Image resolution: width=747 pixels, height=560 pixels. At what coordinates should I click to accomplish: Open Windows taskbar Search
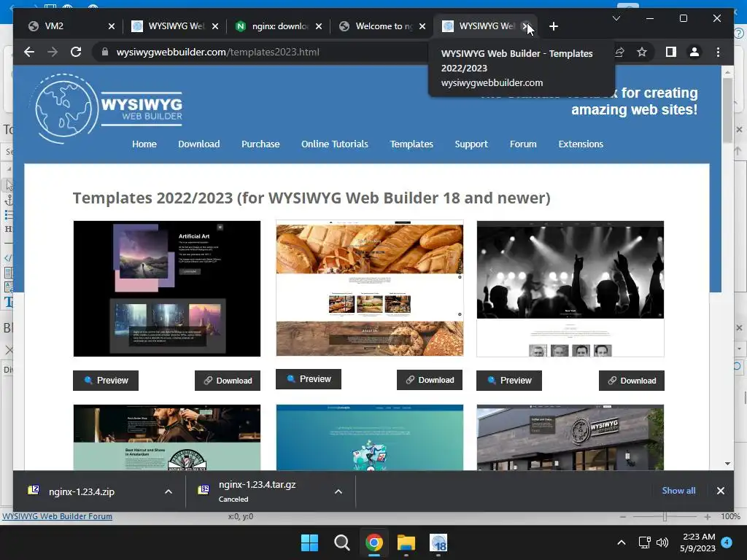pyautogui.click(x=341, y=542)
